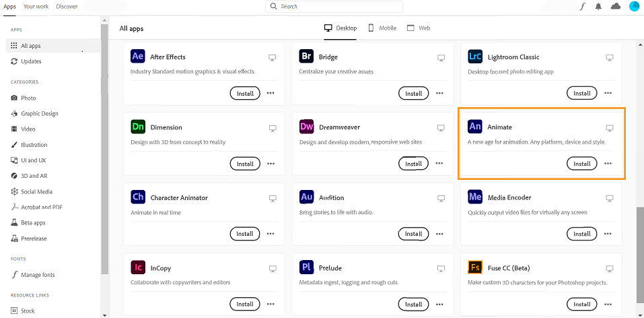Switch to the Mobile tab

[382, 28]
